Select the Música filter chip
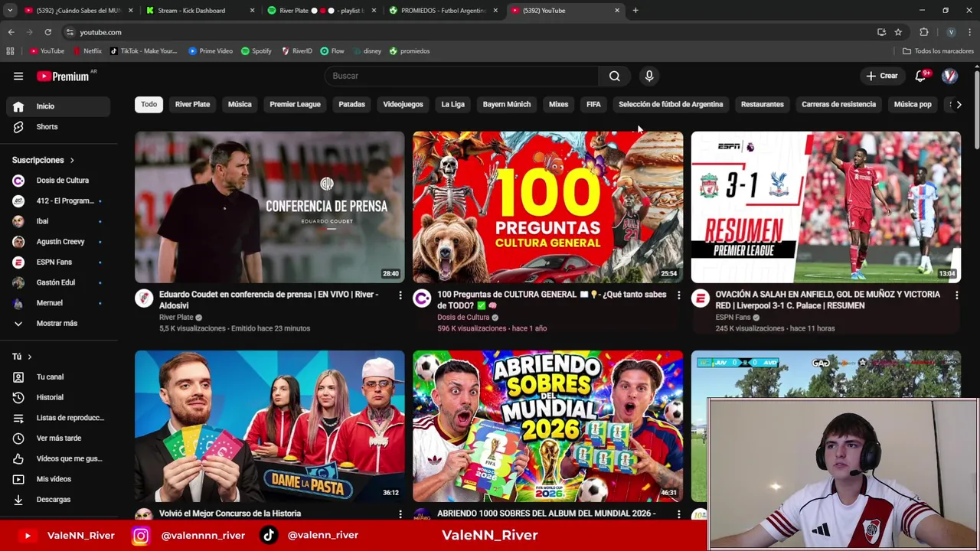 [240, 104]
